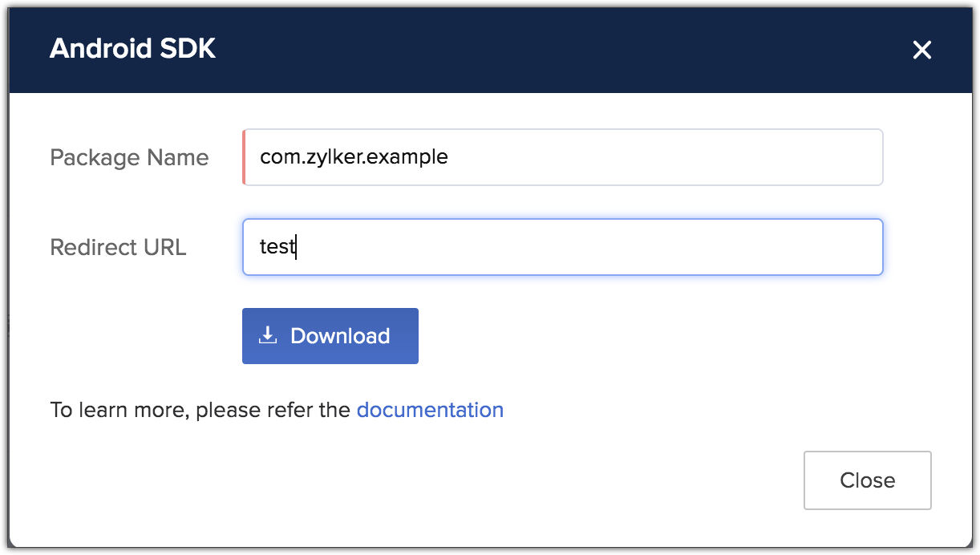The height and width of the screenshot is (555, 980).
Task: Click the Redirect URL label
Action: (x=118, y=247)
